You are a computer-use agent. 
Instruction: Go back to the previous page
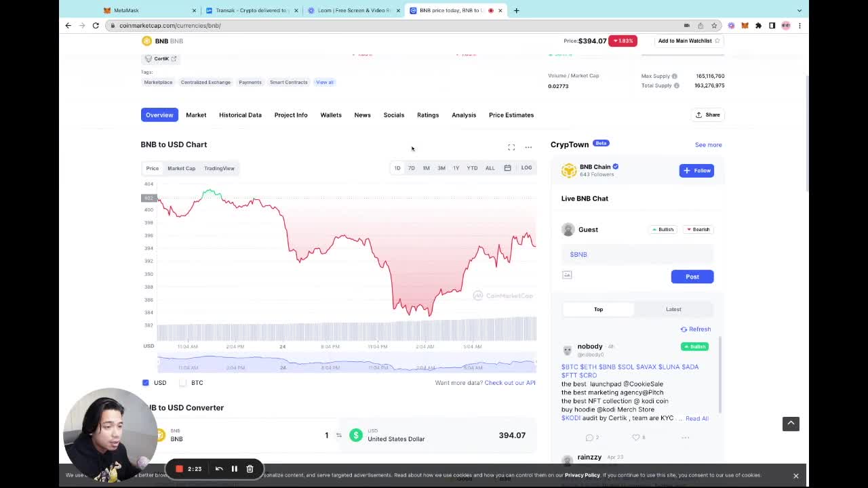(68, 25)
